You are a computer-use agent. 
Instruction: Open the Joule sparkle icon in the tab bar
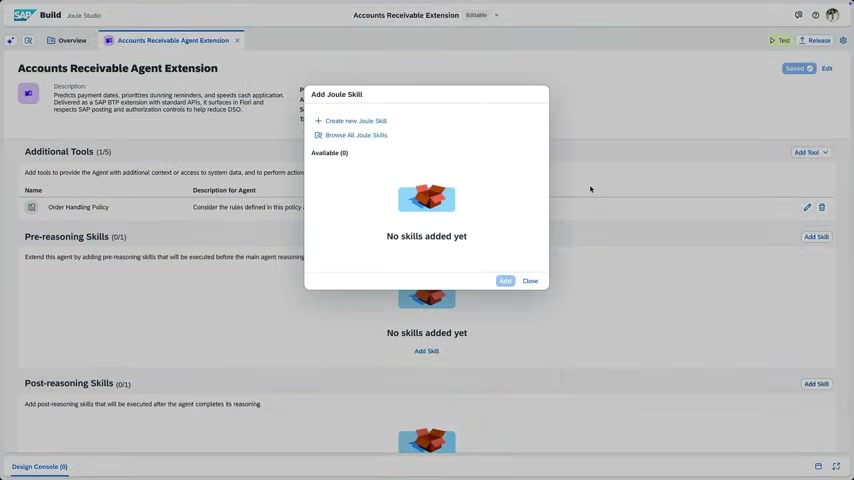click(10, 40)
